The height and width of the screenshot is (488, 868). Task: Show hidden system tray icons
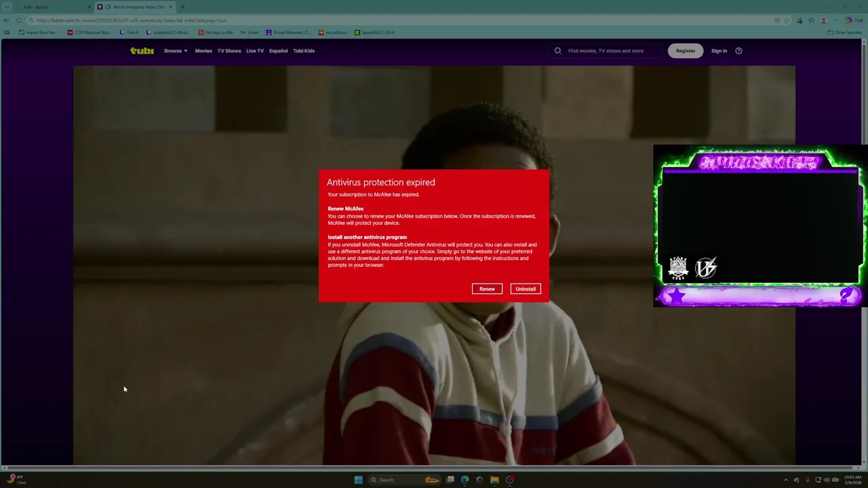(786, 480)
